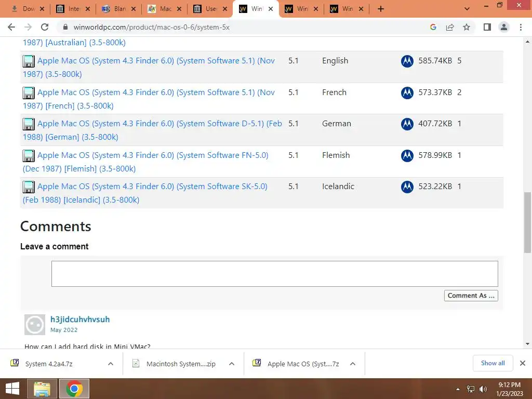Switch to the Inte tab
This screenshot has height=399, width=532.
click(73, 9)
